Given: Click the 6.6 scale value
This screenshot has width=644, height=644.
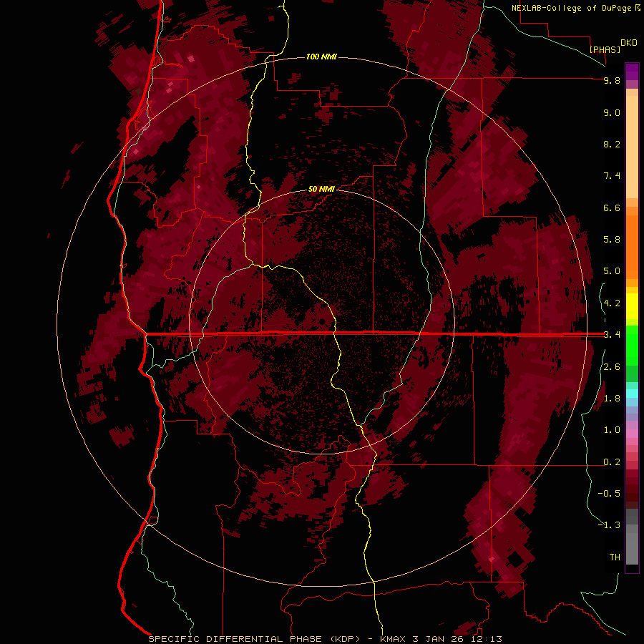Looking at the screenshot, I should tap(612, 208).
